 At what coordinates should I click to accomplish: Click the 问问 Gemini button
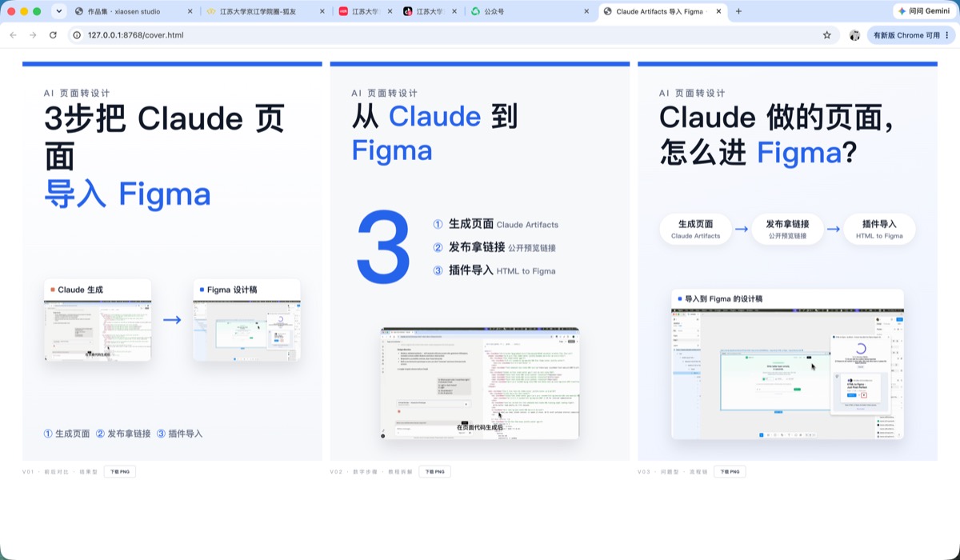[x=924, y=11]
